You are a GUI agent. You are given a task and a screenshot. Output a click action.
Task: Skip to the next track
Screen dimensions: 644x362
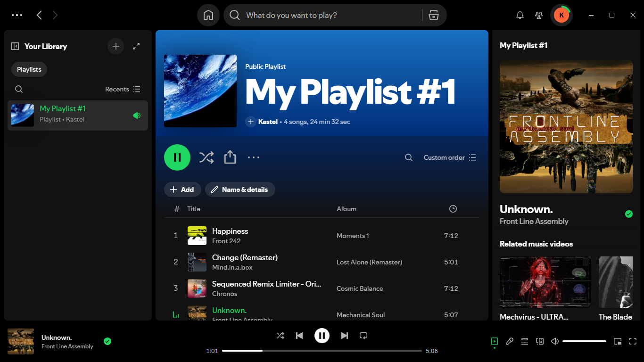pos(345,336)
